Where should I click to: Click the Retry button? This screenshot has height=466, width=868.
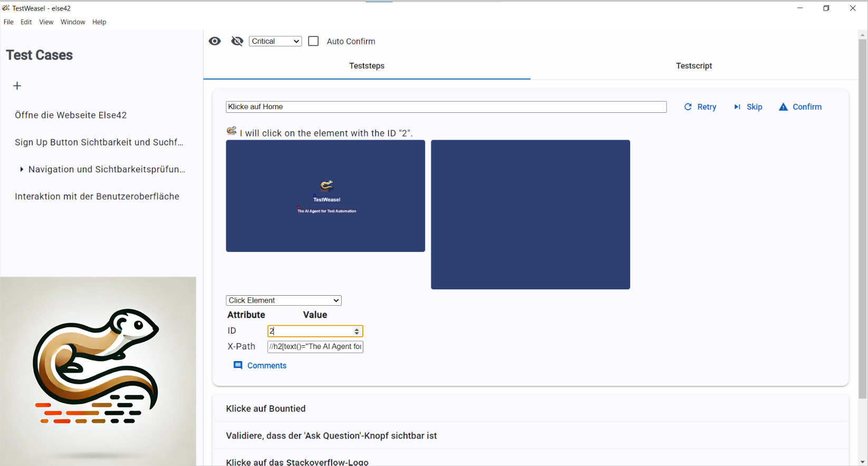(x=700, y=107)
